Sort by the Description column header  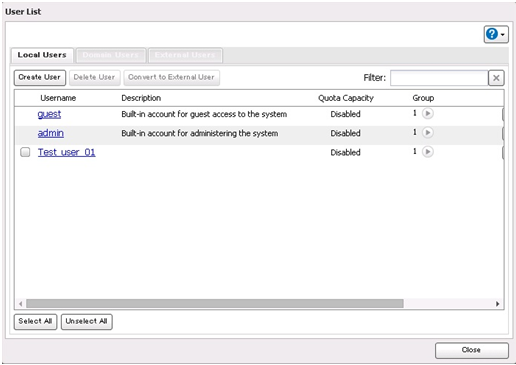[141, 98]
